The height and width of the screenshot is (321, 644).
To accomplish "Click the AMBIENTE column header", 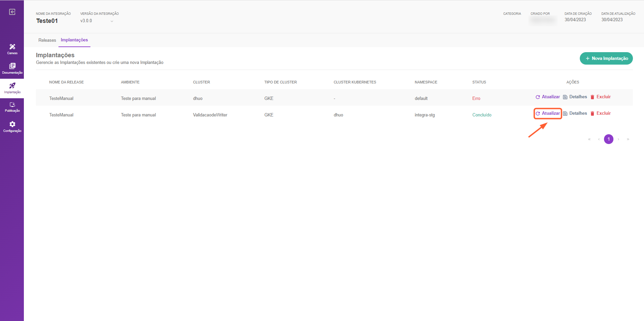I will pyautogui.click(x=130, y=82).
